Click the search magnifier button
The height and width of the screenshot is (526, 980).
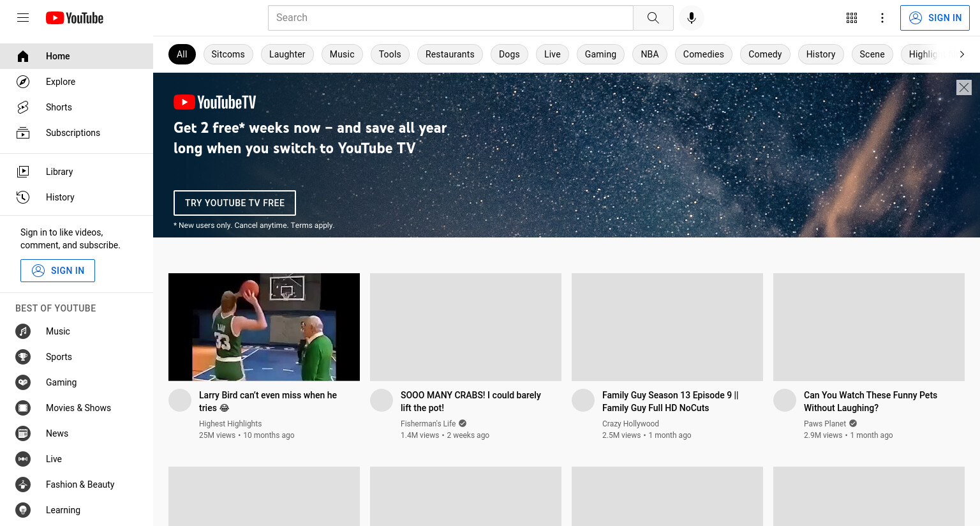coord(653,18)
